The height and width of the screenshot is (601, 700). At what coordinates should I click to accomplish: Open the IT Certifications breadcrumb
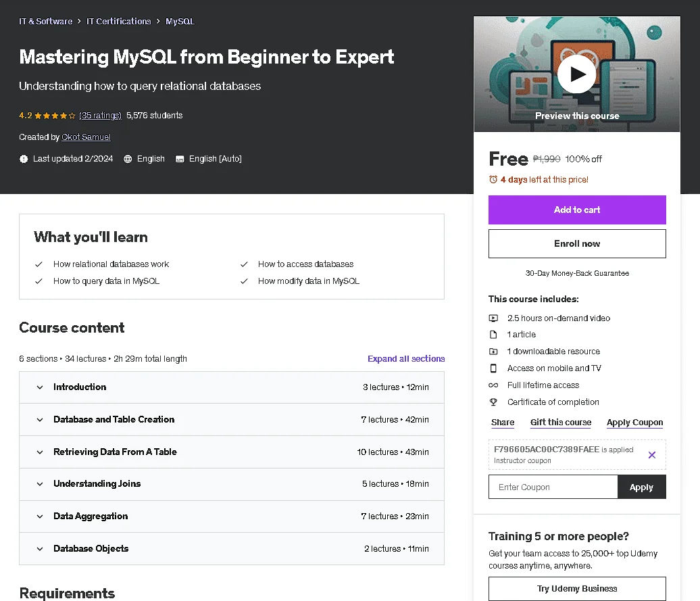pos(118,22)
